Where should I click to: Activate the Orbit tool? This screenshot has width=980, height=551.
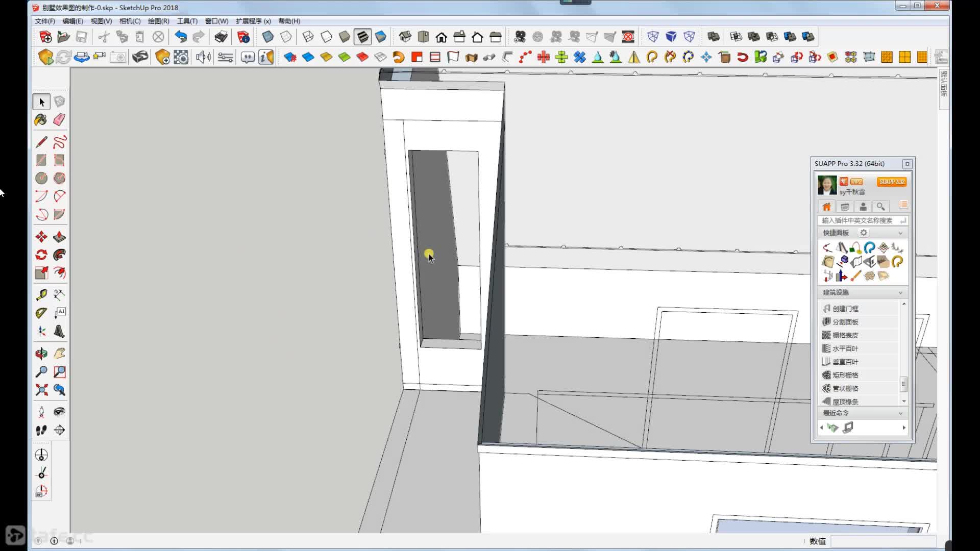point(41,353)
